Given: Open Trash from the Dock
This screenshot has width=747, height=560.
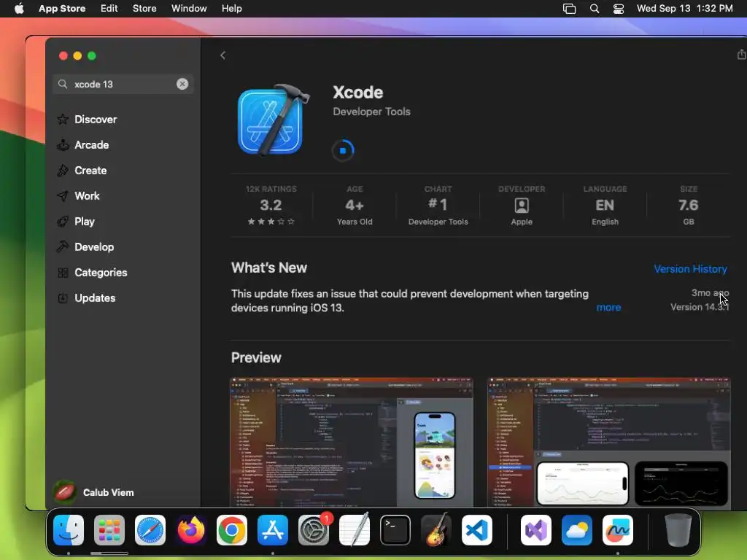Looking at the screenshot, I should (678, 530).
